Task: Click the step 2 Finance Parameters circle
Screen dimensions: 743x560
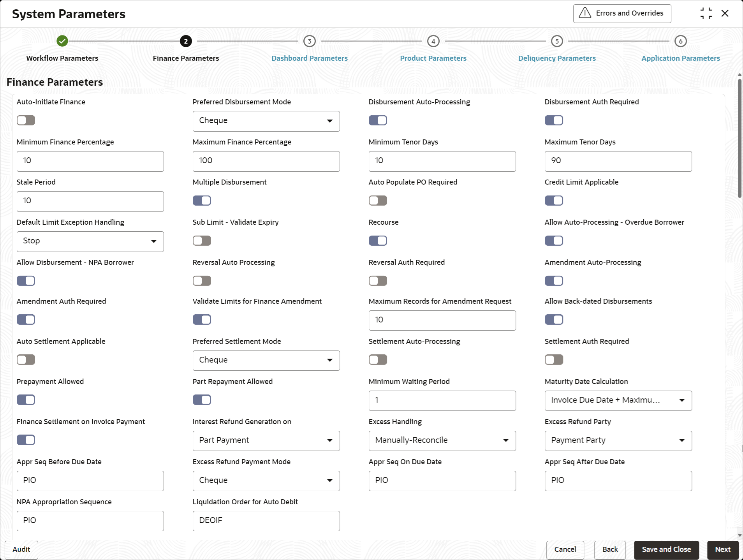Action: coord(186,41)
